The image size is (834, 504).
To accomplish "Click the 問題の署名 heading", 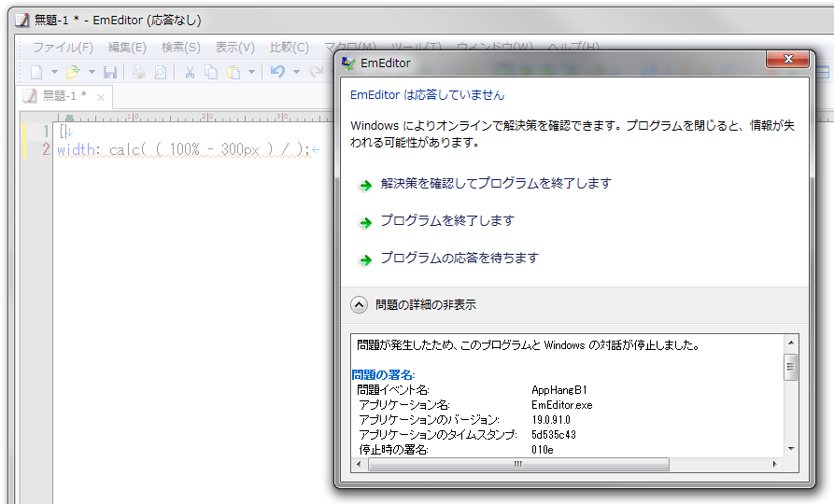I will coord(383,375).
